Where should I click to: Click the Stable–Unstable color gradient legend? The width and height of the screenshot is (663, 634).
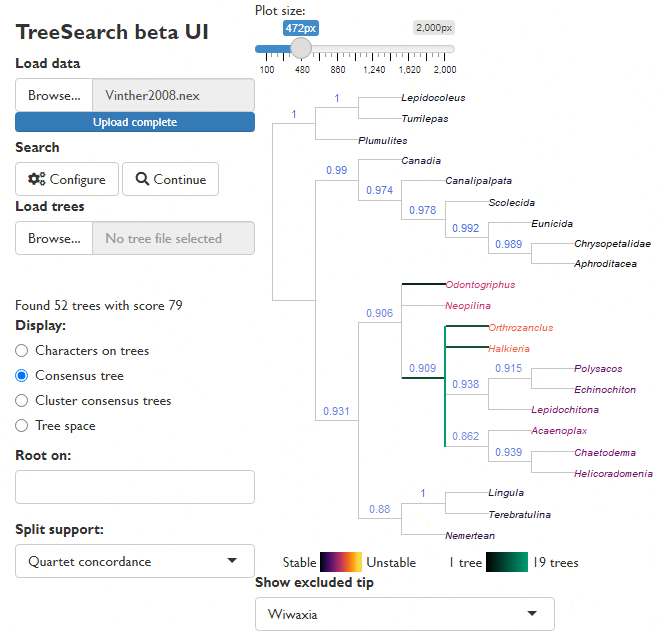[341, 562]
